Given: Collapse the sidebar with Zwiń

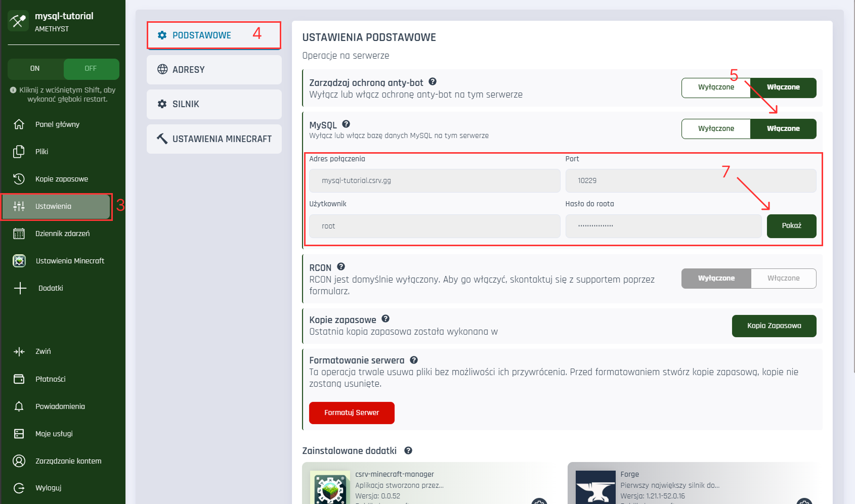Looking at the screenshot, I should click(x=42, y=351).
